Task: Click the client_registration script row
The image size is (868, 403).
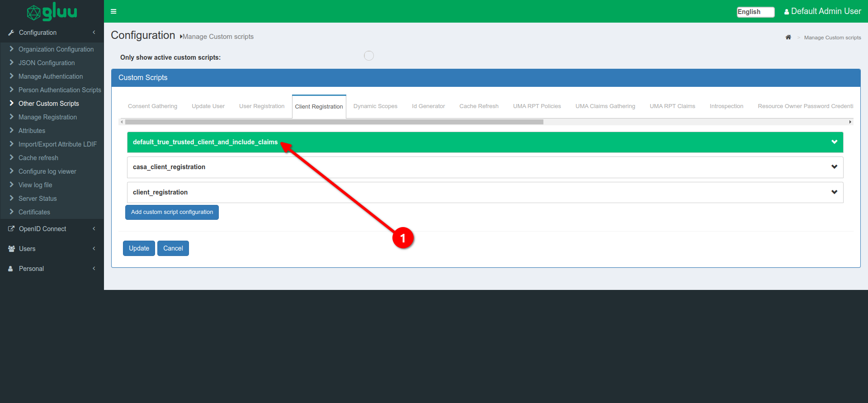Action: point(485,192)
